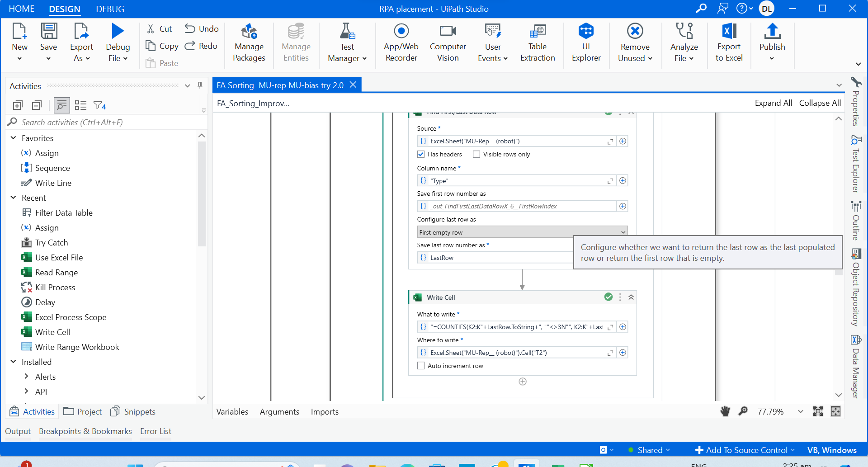This screenshot has width=868, height=467.
Task: Open the Arguments panel
Action: (x=279, y=411)
